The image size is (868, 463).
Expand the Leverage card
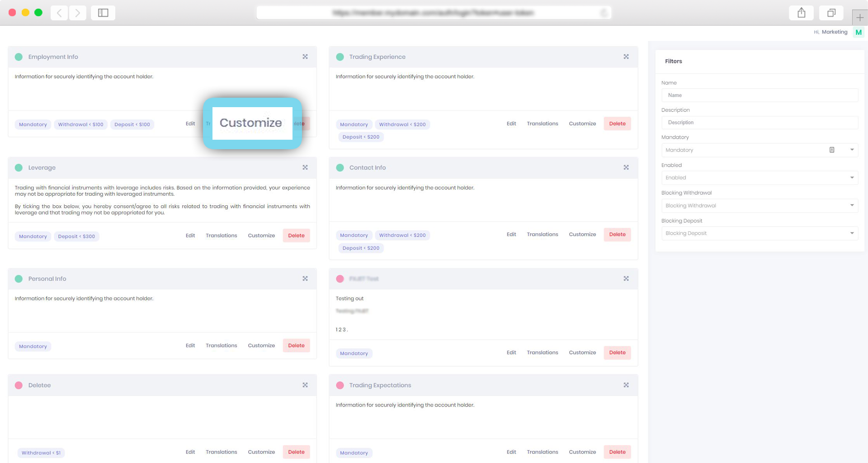click(x=305, y=168)
